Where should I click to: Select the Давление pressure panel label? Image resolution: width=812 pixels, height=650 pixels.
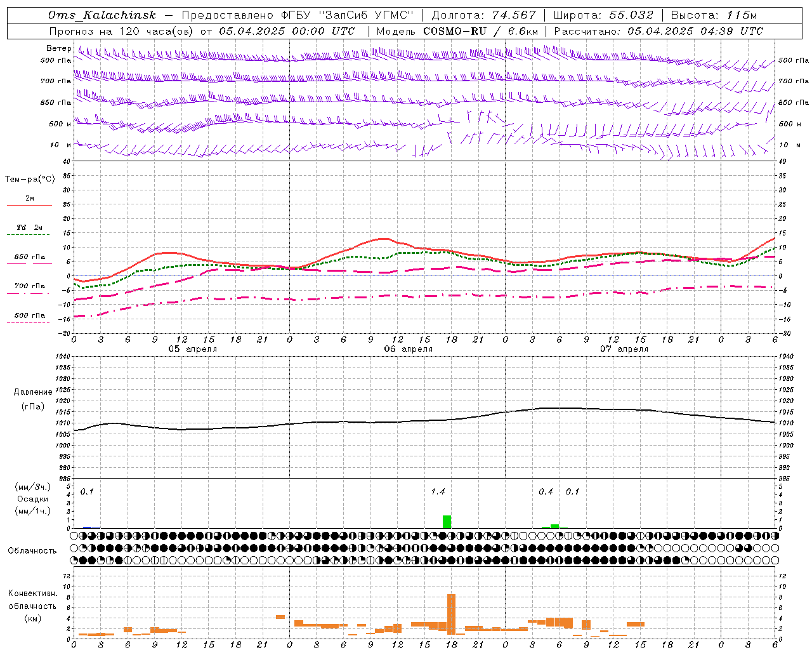(33, 392)
